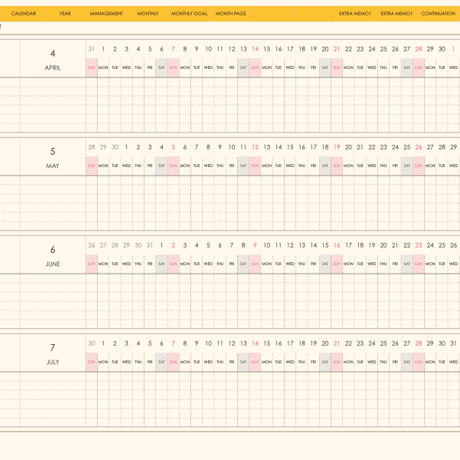Click pink SUN cell under April 7
The width and height of the screenshot is (460, 460).
pos(173,68)
